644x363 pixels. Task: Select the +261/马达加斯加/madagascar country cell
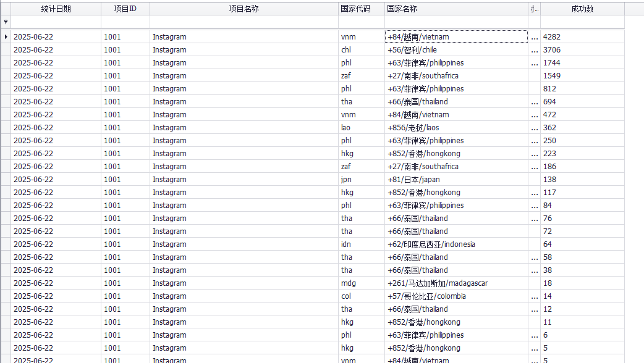[x=456, y=283]
